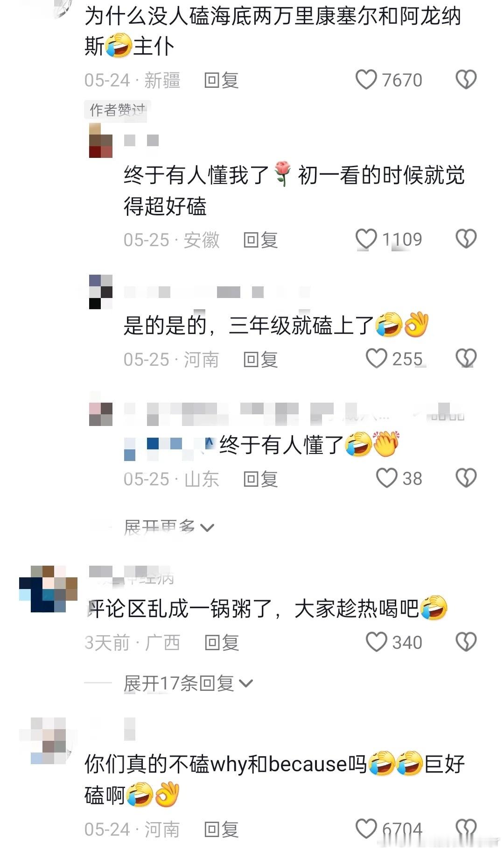
Task: Dislike the 终于有人懂了 reply from 山东
Action: click(466, 478)
